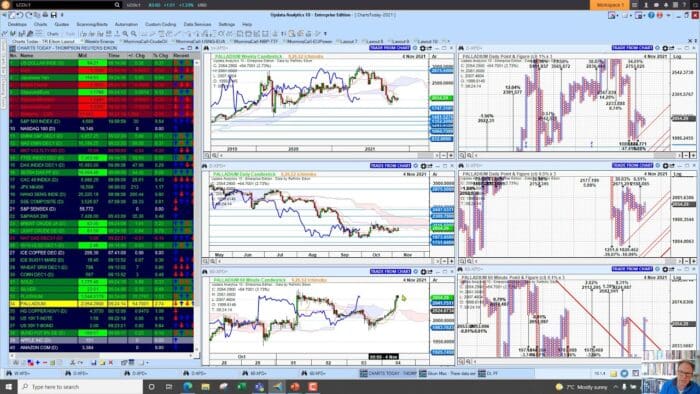Click Trade From Chart on Weekly Candlestick chart
This screenshot has width=700, height=394.
pos(389,48)
